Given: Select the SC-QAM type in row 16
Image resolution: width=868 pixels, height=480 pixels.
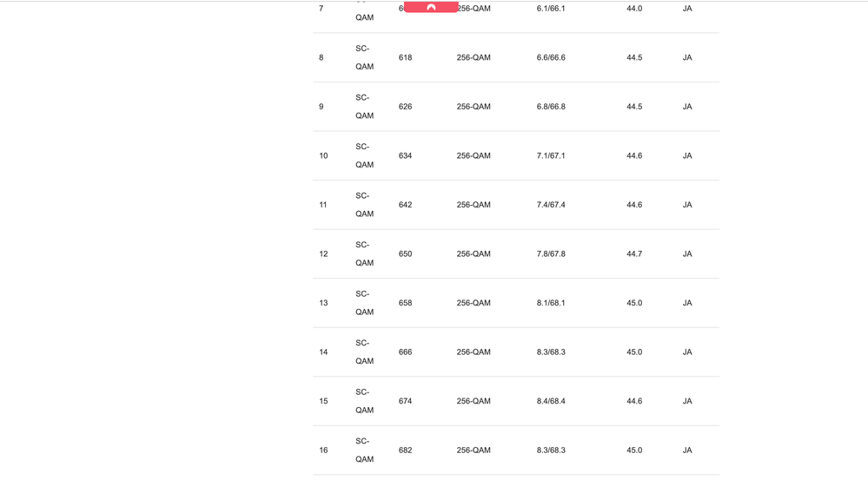Looking at the screenshot, I should [364, 450].
